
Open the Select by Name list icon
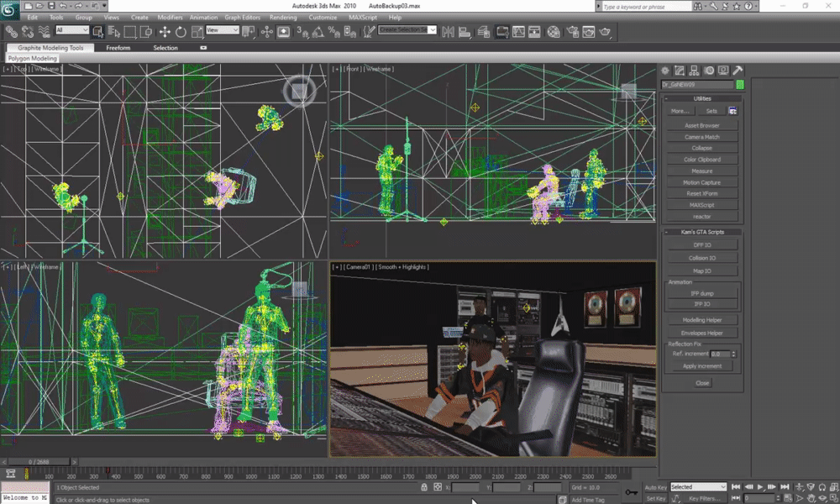coord(113,32)
